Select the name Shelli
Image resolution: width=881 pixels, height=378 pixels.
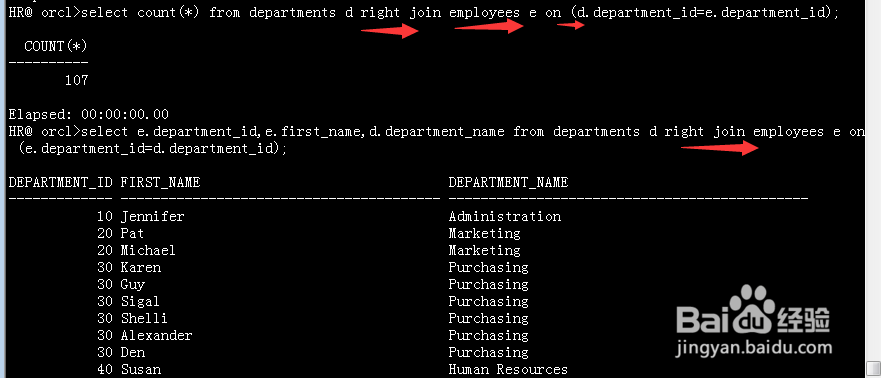click(144, 318)
